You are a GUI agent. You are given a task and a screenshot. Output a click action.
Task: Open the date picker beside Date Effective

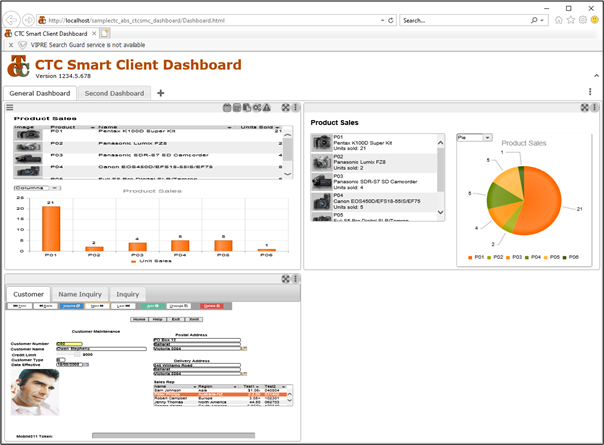pyautogui.click(x=86, y=364)
